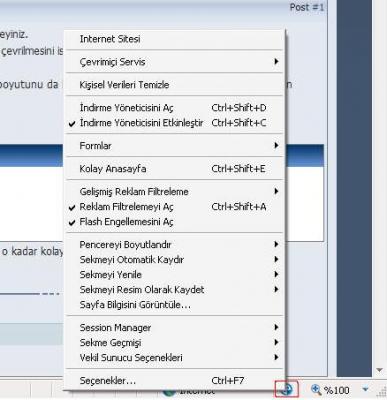Viewport: 387px width, 400px height.
Task: Select Kolay Anasayfa menu item
Action: coord(174,169)
